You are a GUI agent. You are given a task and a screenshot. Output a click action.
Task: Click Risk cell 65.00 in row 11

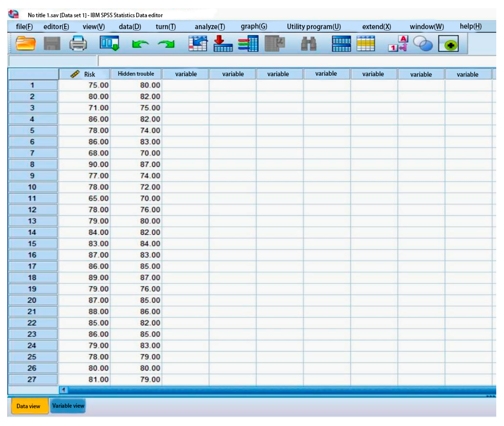(x=85, y=198)
